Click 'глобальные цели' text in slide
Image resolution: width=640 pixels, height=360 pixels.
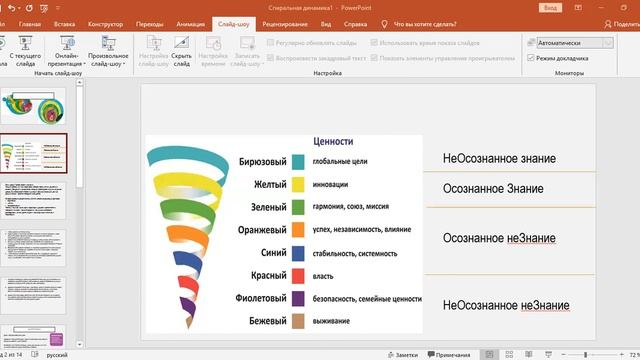coord(340,162)
